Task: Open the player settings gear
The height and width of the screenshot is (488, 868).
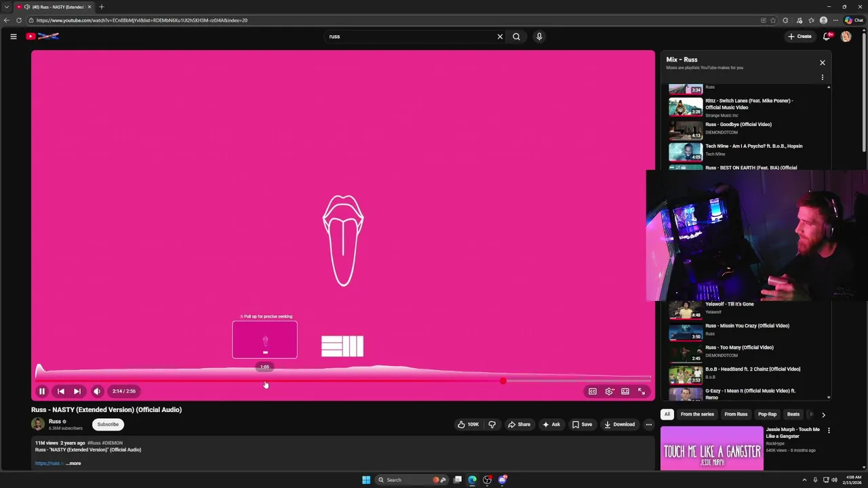Action: pyautogui.click(x=609, y=391)
